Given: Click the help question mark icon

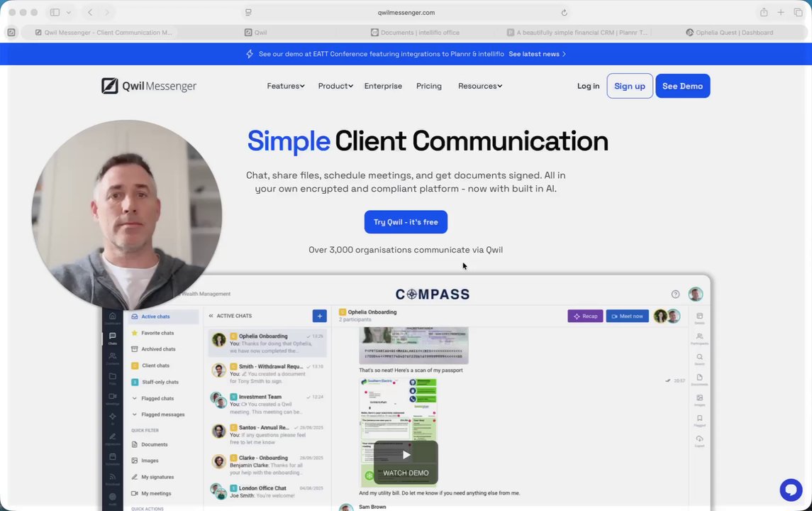Looking at the screenshot, I should [x=675, y=295].
